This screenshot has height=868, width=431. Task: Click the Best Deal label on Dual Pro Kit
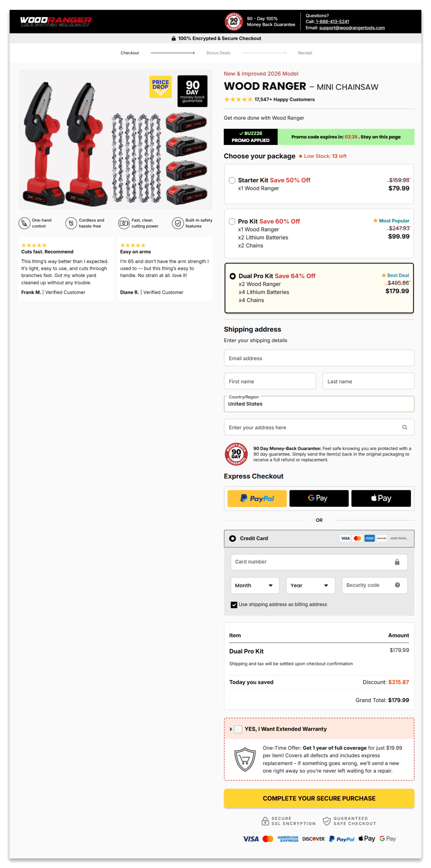pyautogui.click(x=395, y=275)
